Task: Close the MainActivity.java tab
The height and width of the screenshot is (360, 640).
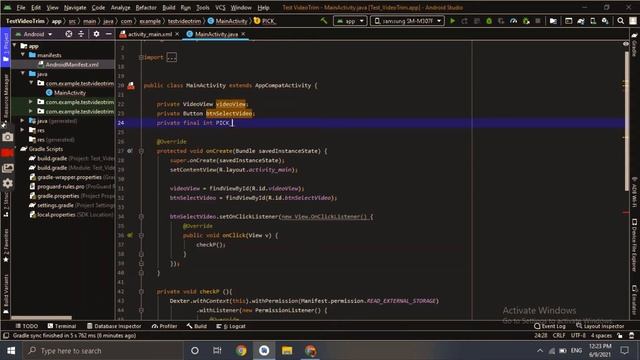Action: 243,34
